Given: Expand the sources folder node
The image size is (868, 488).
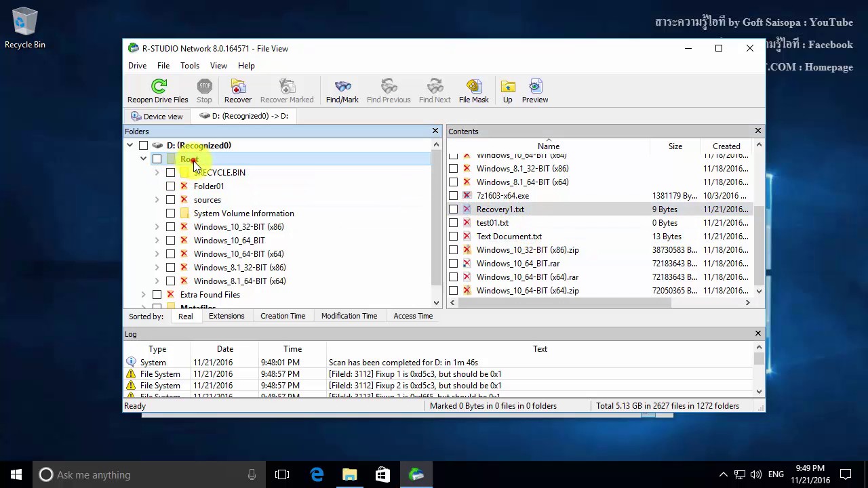Looking at the screenshot, I should pyautogui.click(x=157, y=199).
